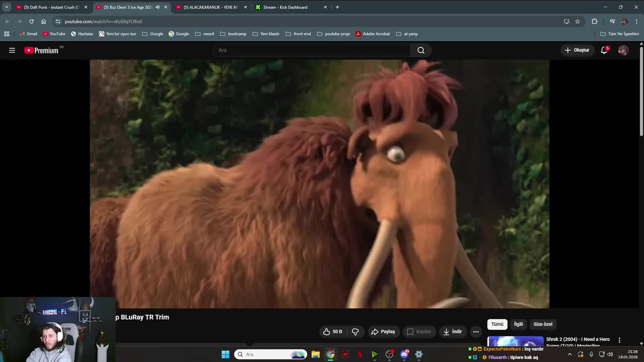The image size is (644, 362).
Task: Open the YouTube account avatar menu
Action: [623, 50]
